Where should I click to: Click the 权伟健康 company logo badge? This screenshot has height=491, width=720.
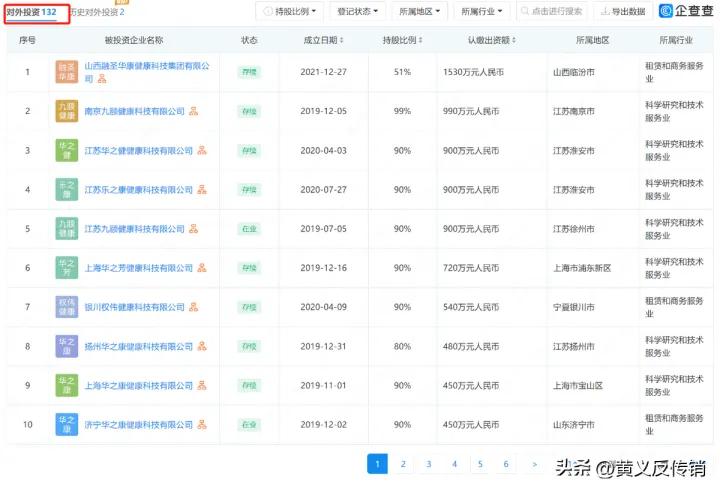(x=66, y=307)
